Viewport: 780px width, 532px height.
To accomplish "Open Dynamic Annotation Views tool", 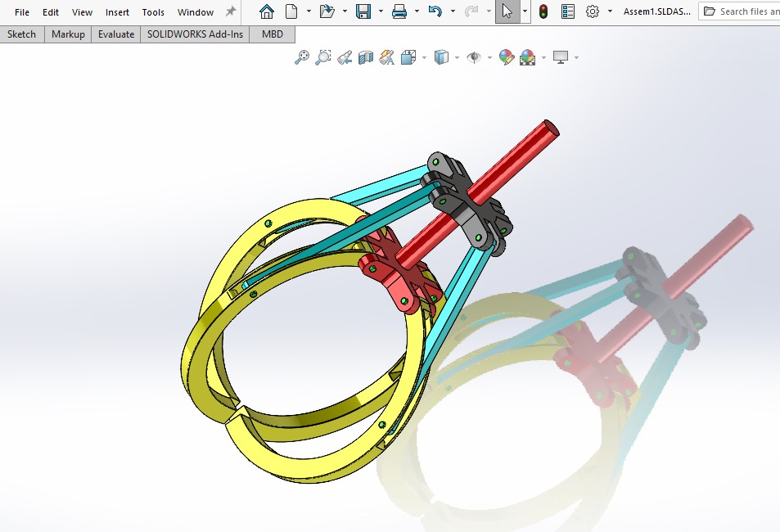I will [387, 57].
